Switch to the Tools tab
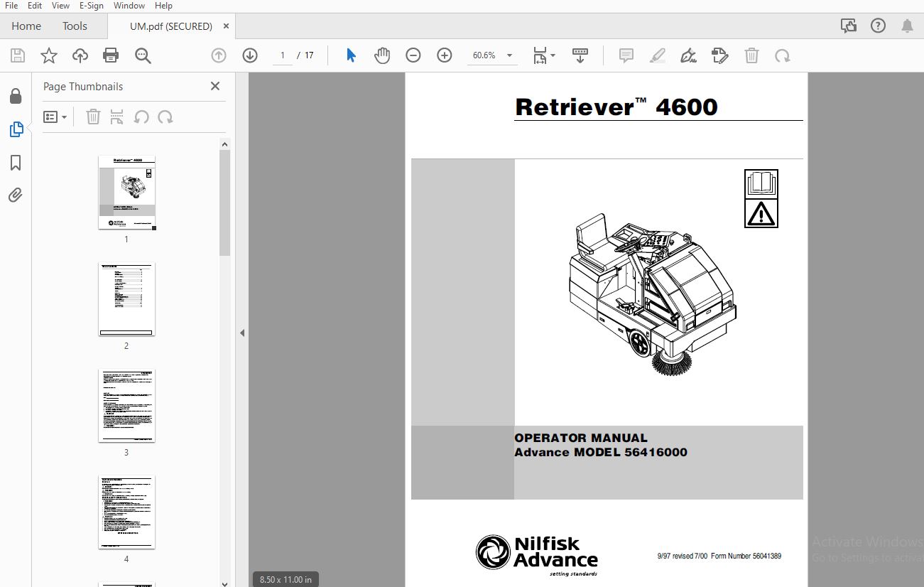The height and width of the screenshot is (587, 924). (x=75, y=26)
